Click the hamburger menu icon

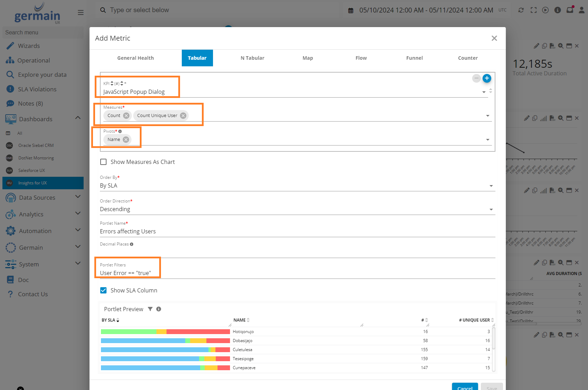[x=81, y=13]
